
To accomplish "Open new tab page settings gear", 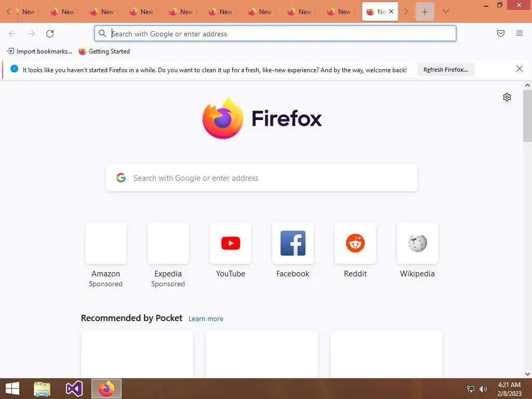I will coord(507,97).
